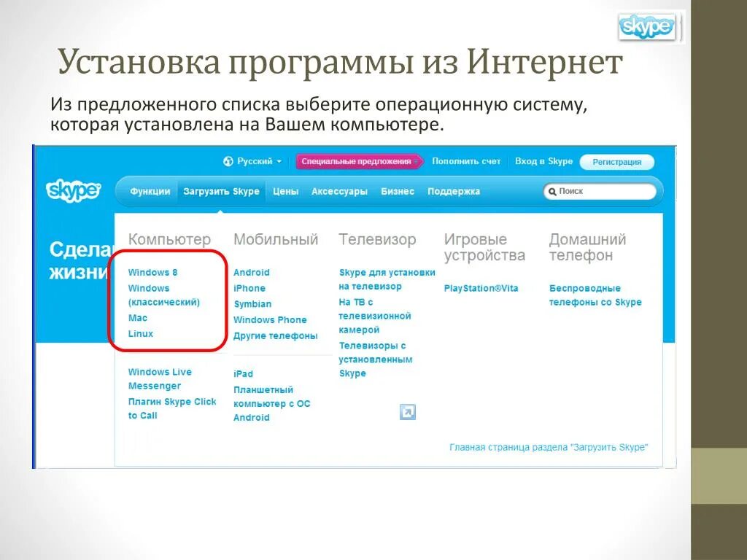
Task: Open Телевизоры с установленным Skype link
Action: [376, 359]
